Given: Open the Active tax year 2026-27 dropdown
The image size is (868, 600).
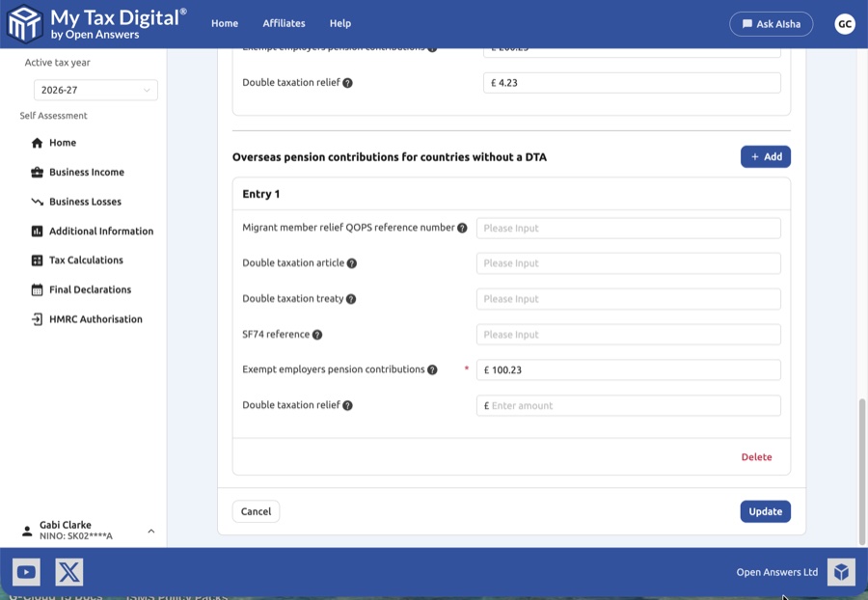Looking at the screenshot, I should pos(95,90).
